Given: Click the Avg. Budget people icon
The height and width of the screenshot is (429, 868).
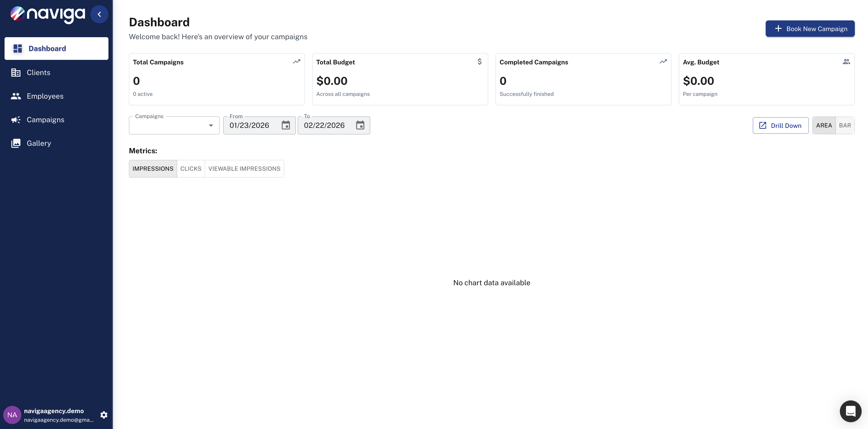Looking at the screenshot, I should point(846,62).
